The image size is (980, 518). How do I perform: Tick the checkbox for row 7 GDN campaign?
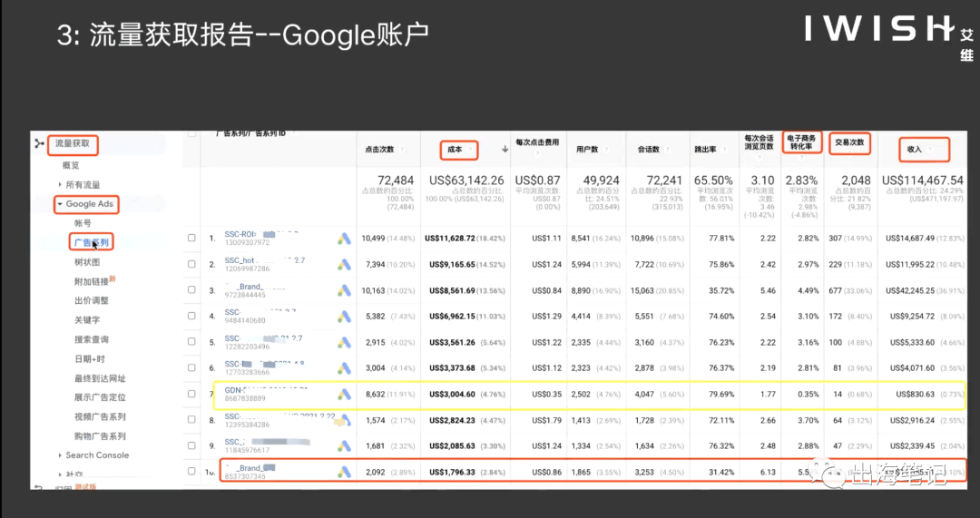tap(191, 394)
